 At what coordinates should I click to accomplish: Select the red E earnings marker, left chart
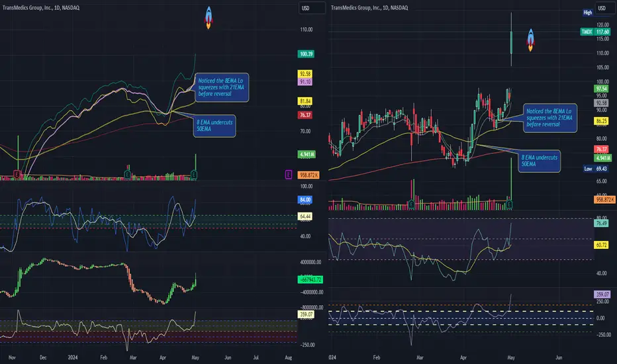tap(17, 174)
